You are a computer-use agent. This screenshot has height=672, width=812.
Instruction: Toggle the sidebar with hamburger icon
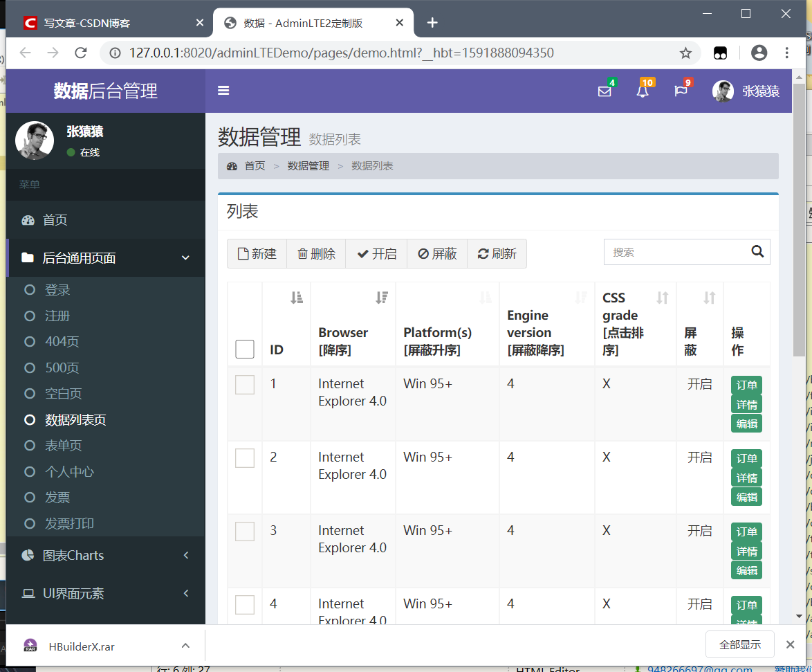(223, 90)
